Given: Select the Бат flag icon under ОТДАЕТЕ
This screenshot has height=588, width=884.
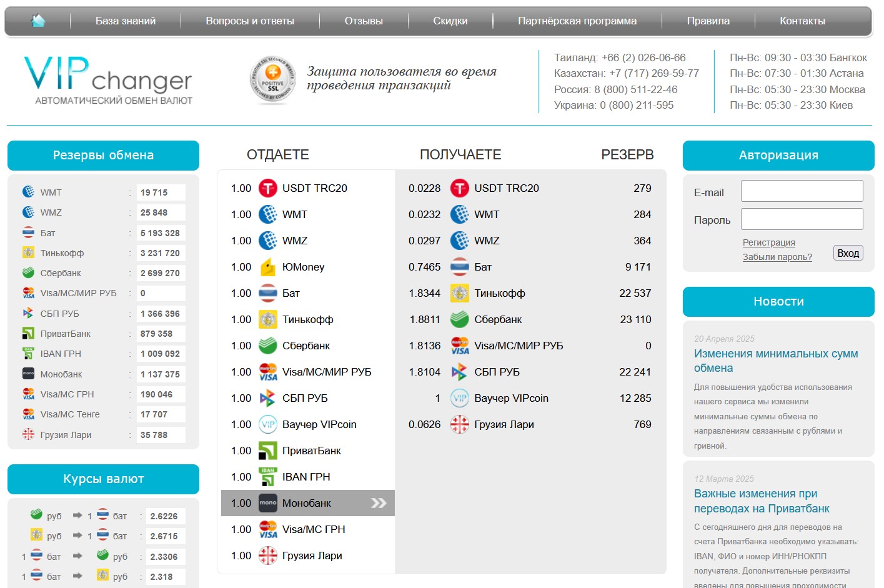Looking at the screenshot, I should [x=268, y=293].
